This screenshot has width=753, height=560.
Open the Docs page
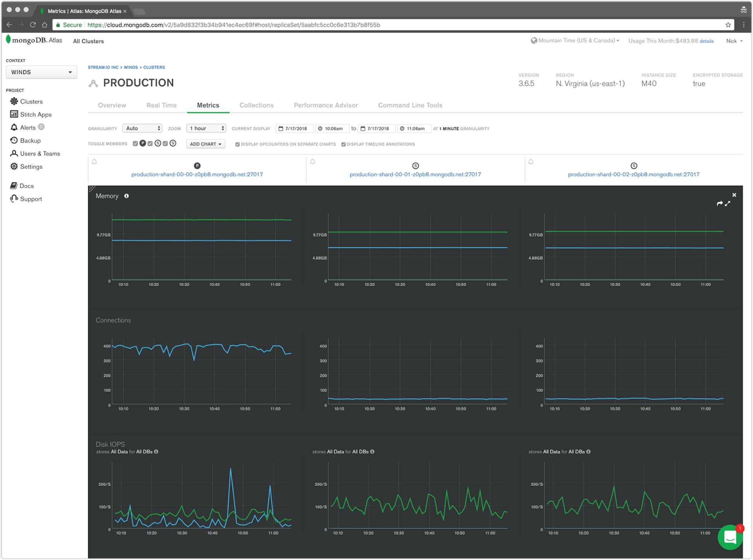pos(26,185)
